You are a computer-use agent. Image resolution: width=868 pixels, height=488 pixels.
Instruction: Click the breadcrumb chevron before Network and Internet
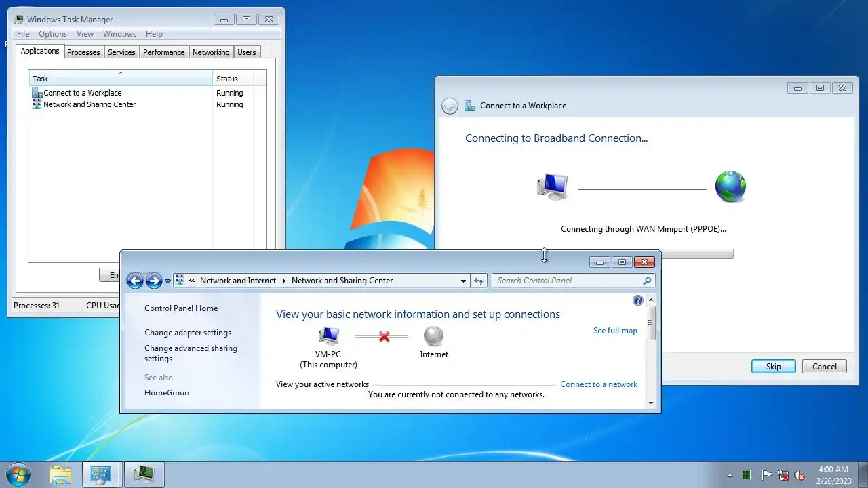192,281
